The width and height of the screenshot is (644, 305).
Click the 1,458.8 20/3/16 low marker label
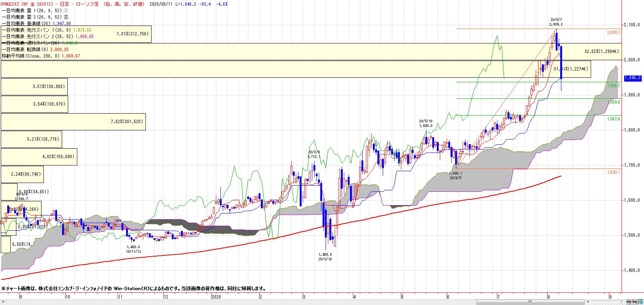[325, 257]
